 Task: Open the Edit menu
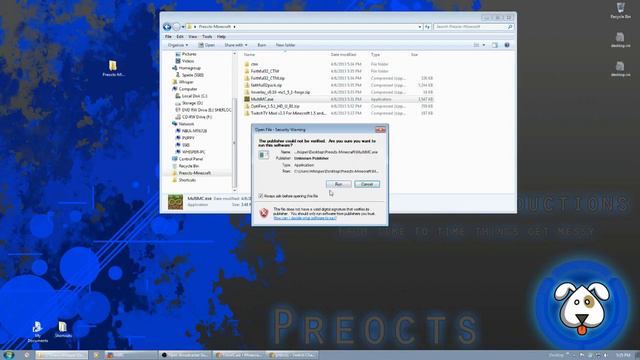(180, 37)
